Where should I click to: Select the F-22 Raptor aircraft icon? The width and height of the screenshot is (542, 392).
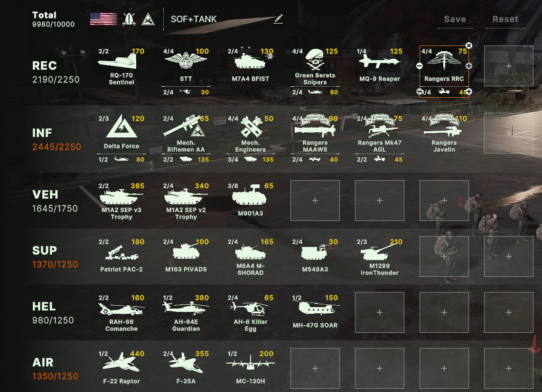pyautogui.click(x=121, y=362)
